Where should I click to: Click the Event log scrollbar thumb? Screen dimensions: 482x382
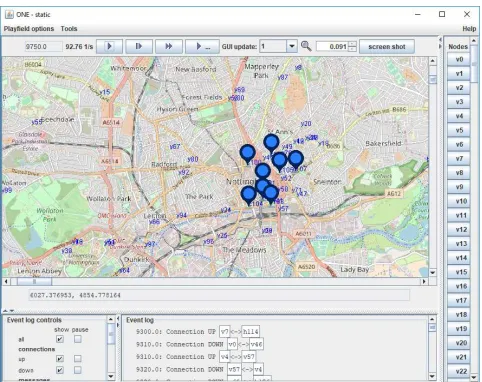[432, 328]
